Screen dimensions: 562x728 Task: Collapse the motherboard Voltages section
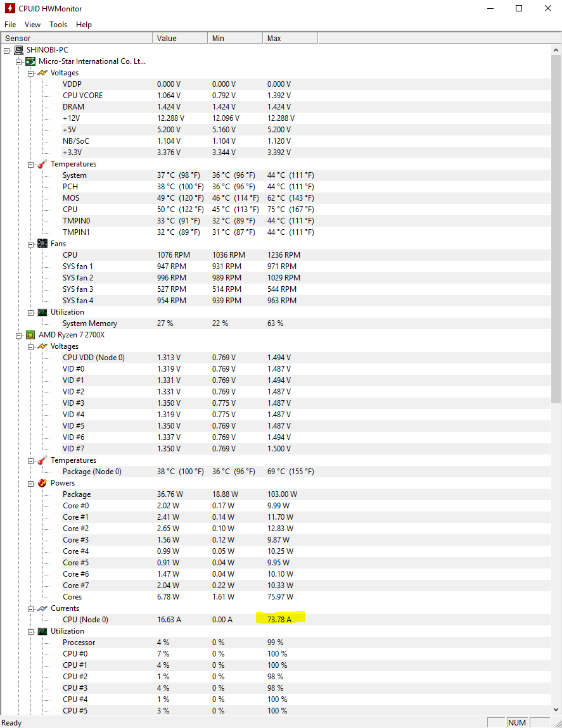(x=30, y=73)
